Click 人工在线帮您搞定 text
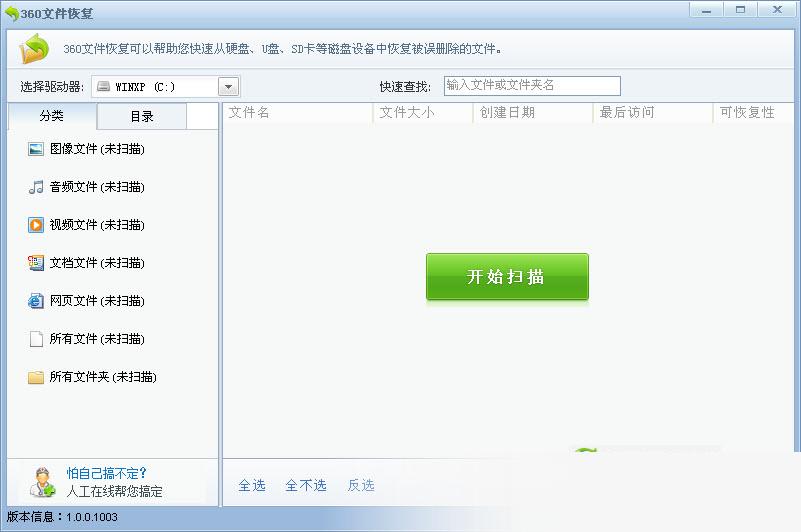The image size is (801, 532). pyautogui.click(x=114, y=492)
